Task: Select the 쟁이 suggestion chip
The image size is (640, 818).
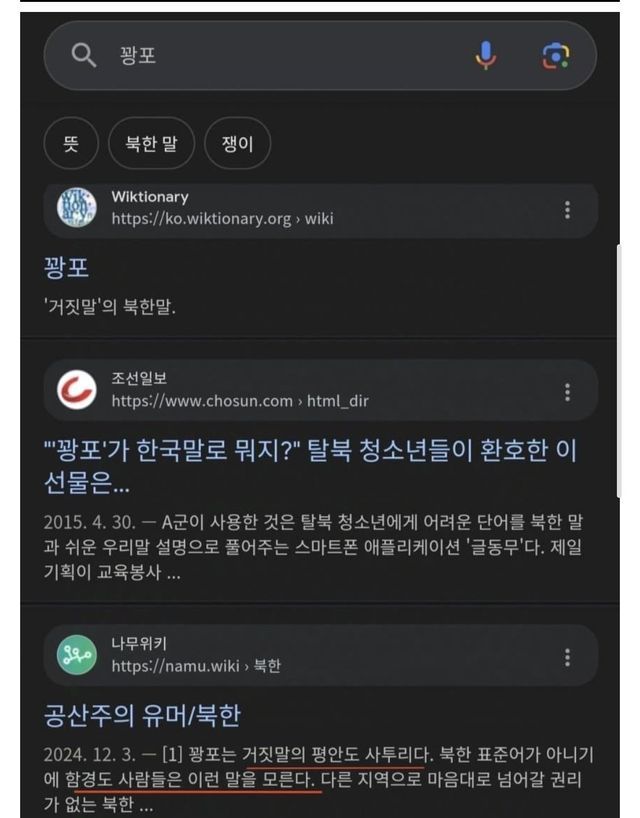Action: (x=237, y=143)
